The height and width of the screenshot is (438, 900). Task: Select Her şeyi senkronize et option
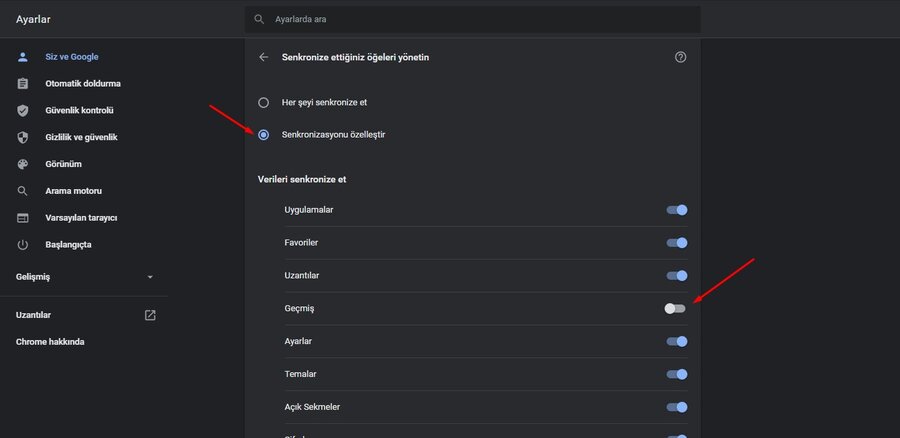[264, 102]
